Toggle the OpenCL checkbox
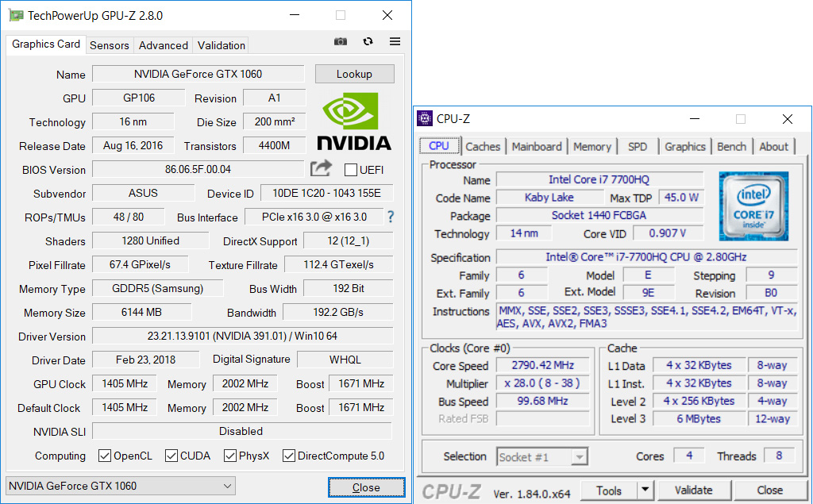The width and height of the screenshot is (813, 504). click(105, 456)
